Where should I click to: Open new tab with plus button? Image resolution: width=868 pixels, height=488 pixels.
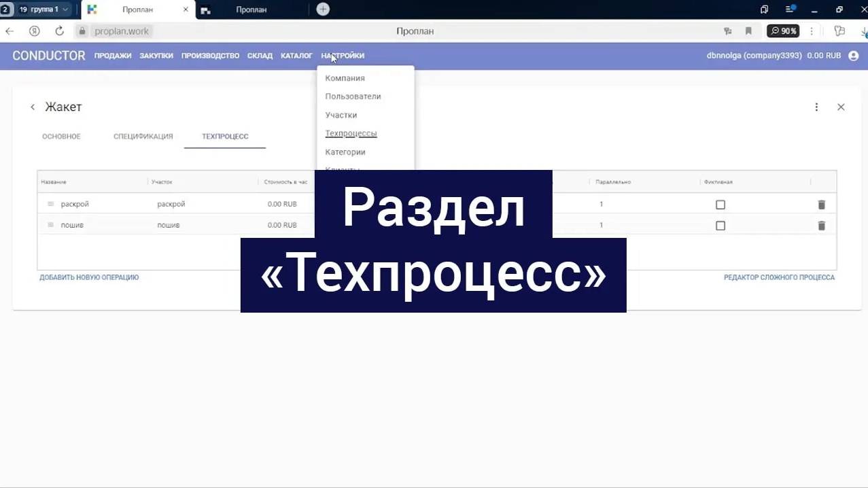coord(323,10)
